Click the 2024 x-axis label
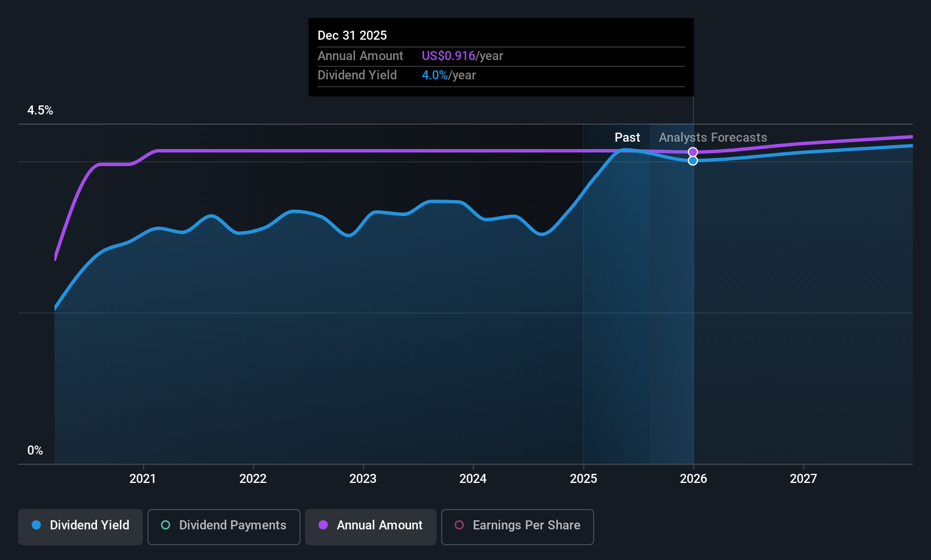The height and width of the screenshot is (560, 931). [x=473, y=478]
